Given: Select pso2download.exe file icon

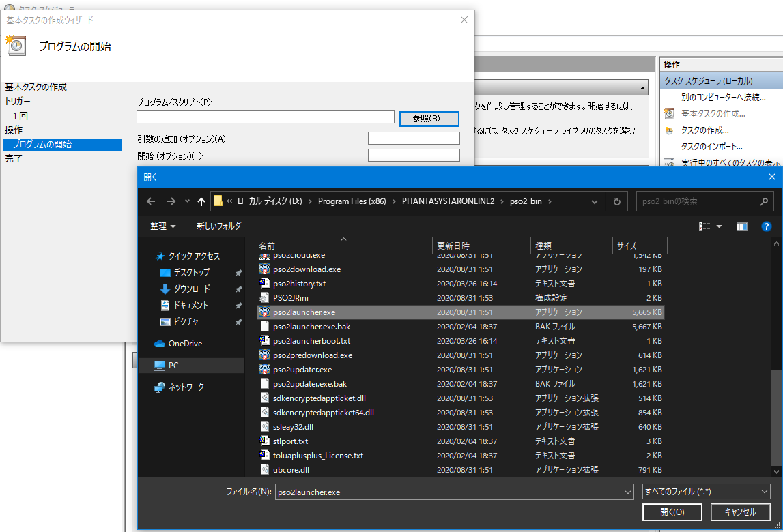Looking at the screenshot, I should (265, 269).
